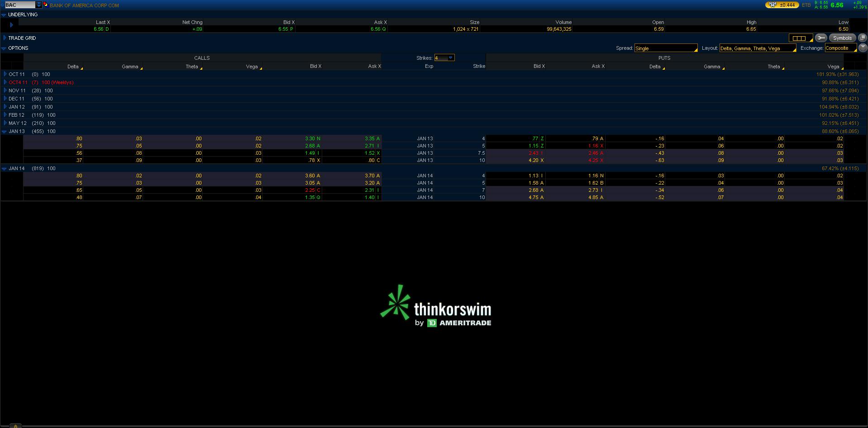Click the puts Delta column header
Viewport: 868px width, 428px height.
pos(655,67)
